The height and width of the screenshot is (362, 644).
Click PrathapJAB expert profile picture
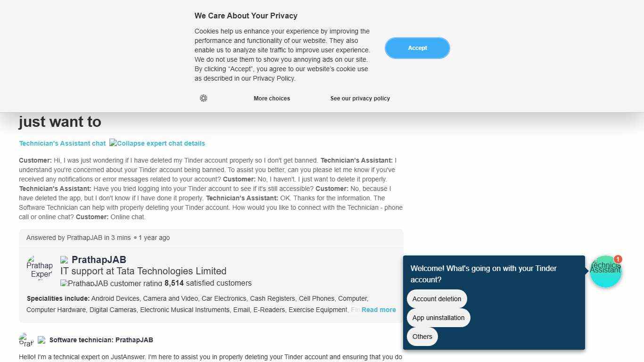point(40,268)
